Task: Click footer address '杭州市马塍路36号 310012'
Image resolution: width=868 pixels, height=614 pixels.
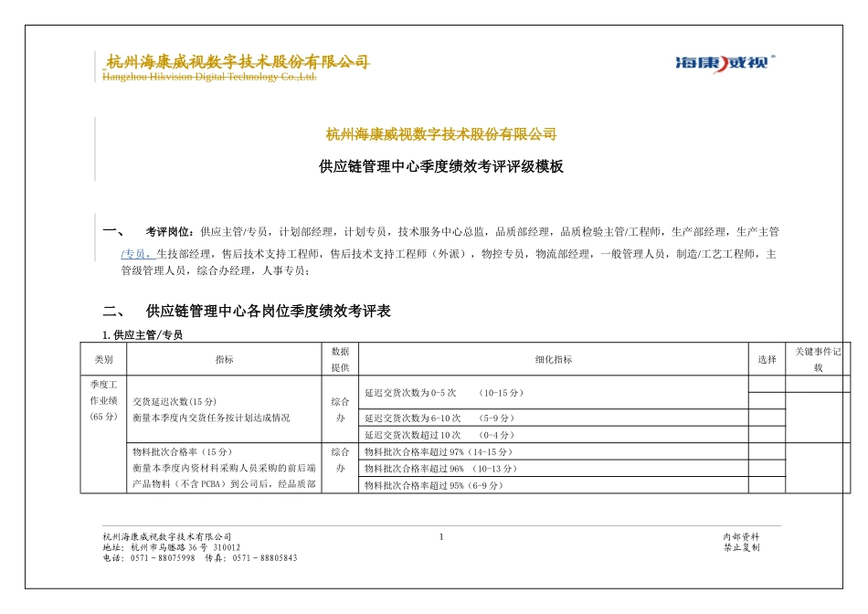Action: tap(185, 547)
